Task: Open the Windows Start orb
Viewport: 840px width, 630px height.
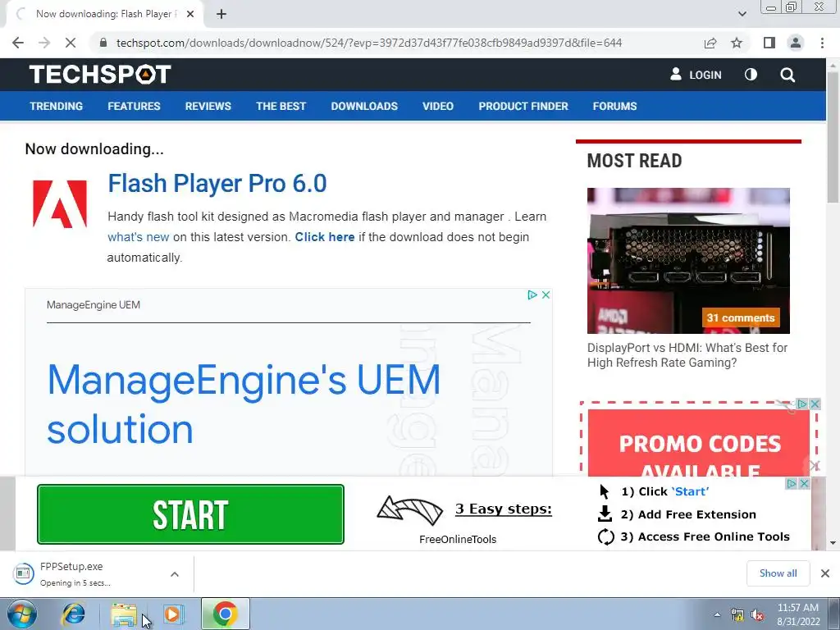Action: pos(22,614)
